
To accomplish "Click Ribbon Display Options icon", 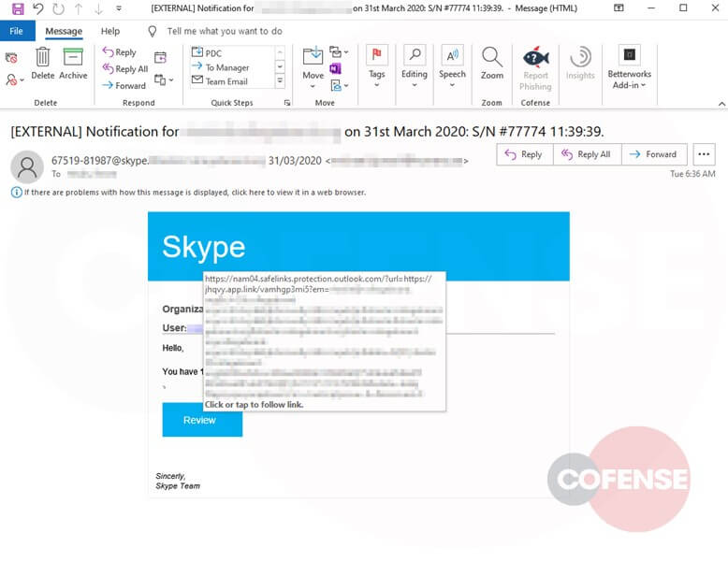I will click(x=619, y=7).
